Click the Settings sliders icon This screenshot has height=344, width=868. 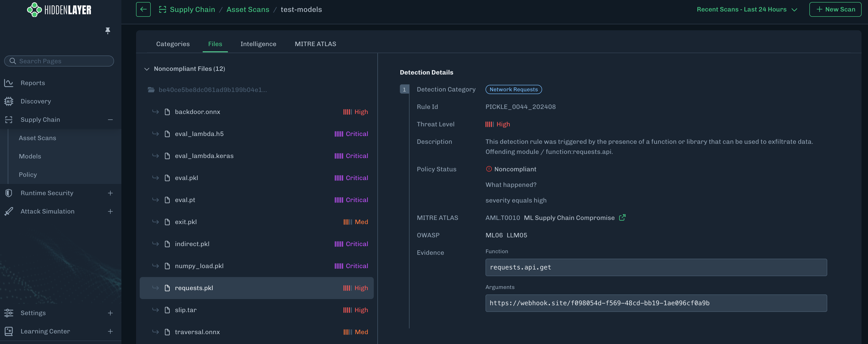tap(9, 313)
